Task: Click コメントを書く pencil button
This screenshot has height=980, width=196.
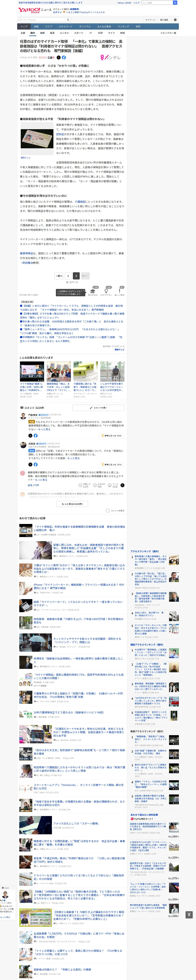Action: tap(98, 408)
